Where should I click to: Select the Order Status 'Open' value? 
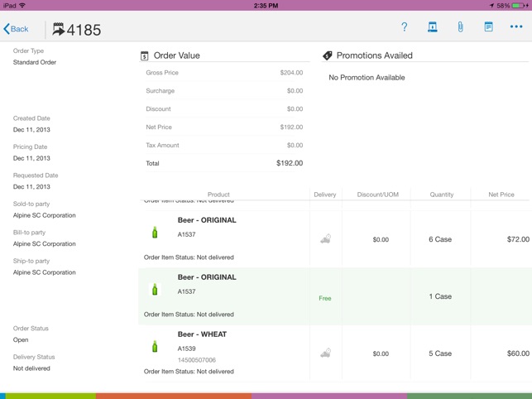(21, 339)
